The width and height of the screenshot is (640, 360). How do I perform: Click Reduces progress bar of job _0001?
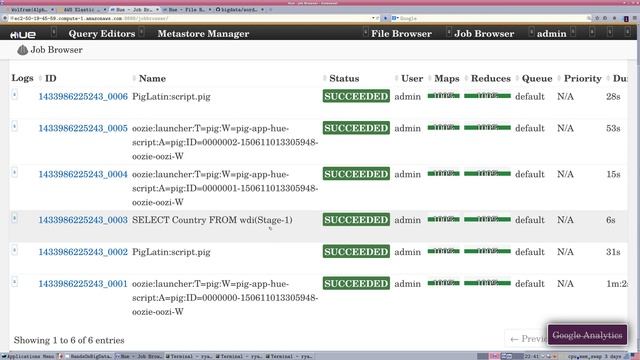[487, 283]
